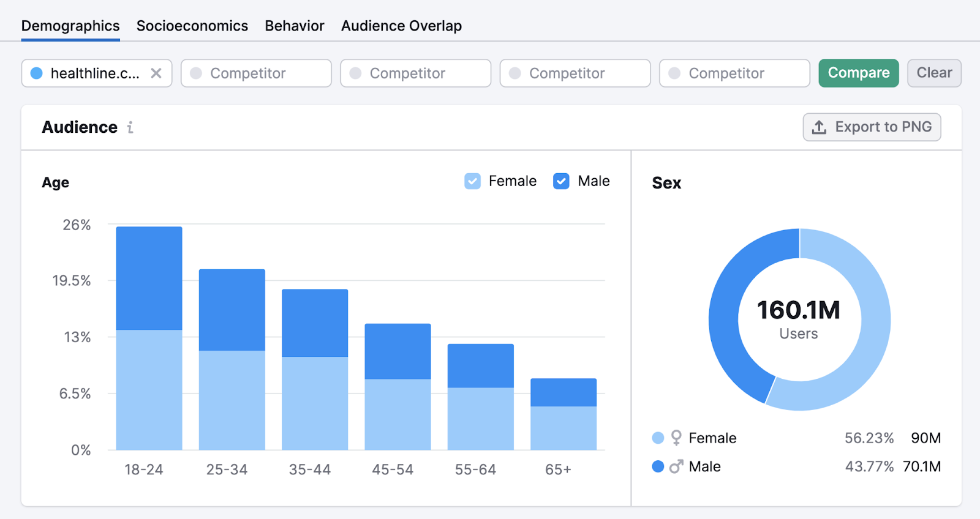Go to the Audience Overlap tab
This screenshot has height=519, width=980.
pyautogui.click(x=401, y=26)
